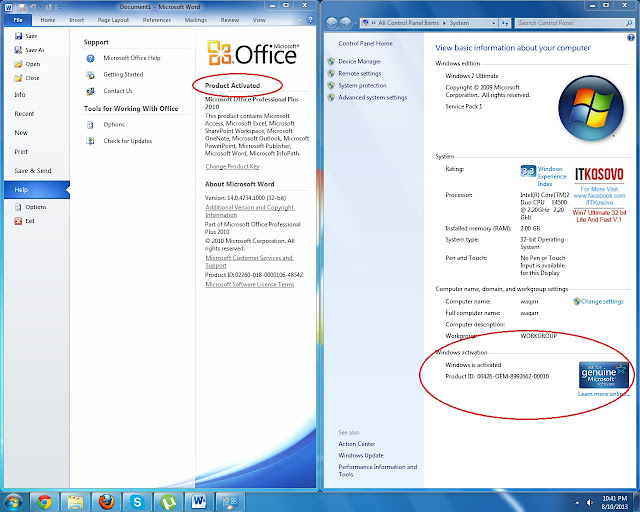Click the refresh button next to address bar

click(x=505, y=23)
